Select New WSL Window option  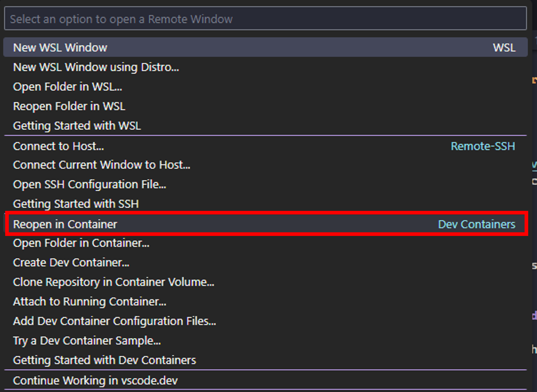click(265, 47)
